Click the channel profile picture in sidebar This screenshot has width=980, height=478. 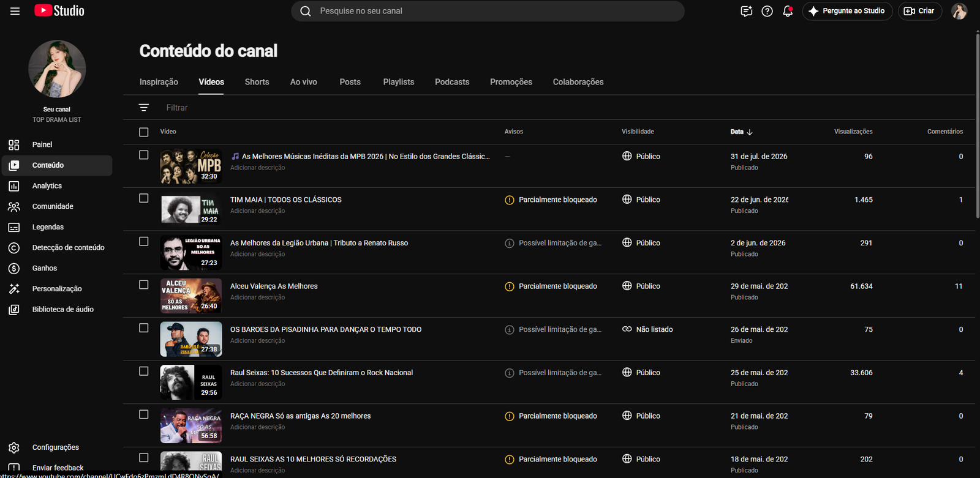[x=57, y=69]
